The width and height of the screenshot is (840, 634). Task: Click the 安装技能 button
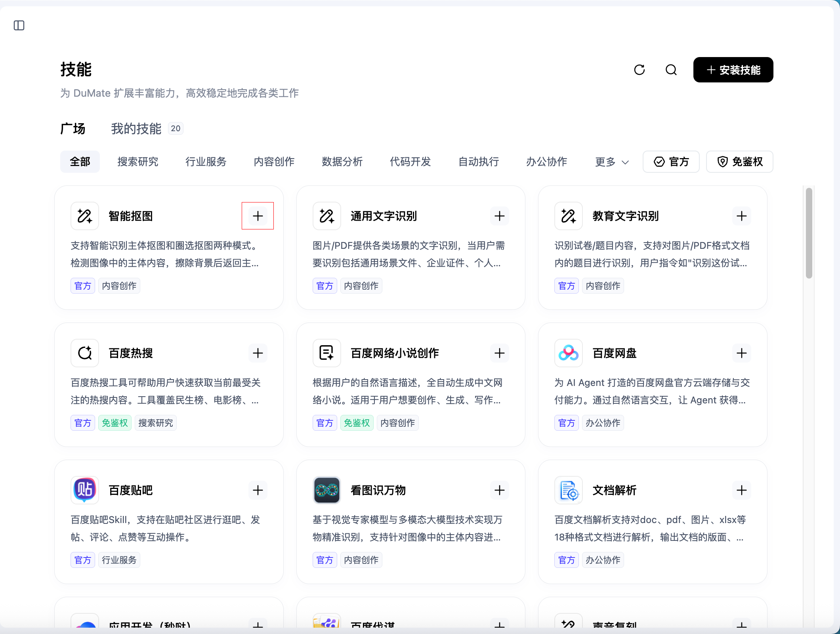[x=733, y=70]
